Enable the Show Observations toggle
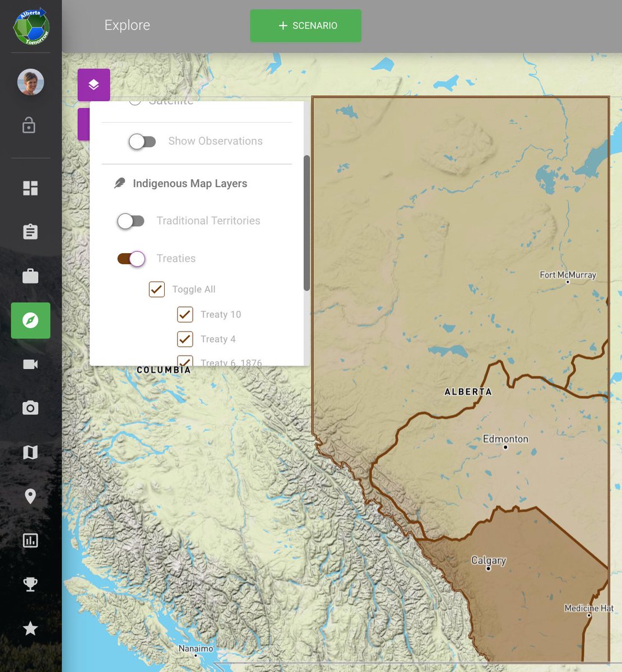The image size is (622, 672). click(143, 142)
